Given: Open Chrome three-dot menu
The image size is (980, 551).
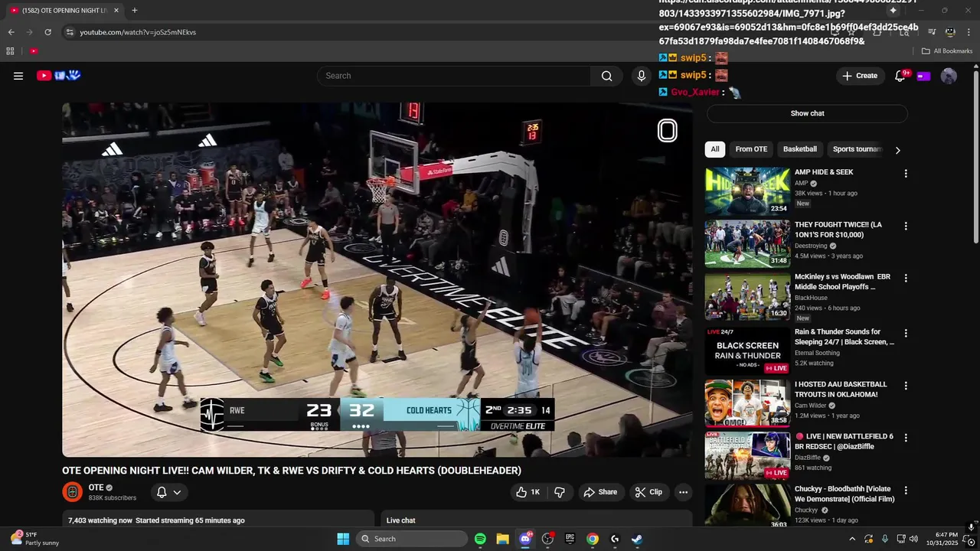Looking at the screenshot, I should pyautogui.click(x=969, y=32).
